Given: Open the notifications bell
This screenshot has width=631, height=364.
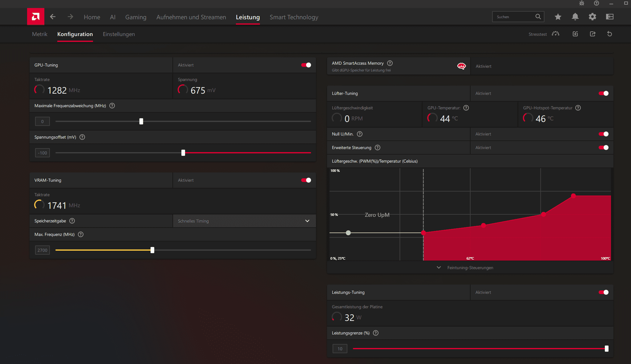Looking at the screenshot, I should click(x=575, y=17).
